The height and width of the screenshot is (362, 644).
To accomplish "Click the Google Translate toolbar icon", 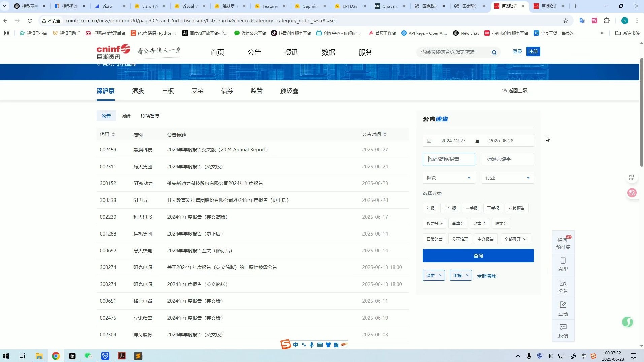I will (x=582, y=21).
